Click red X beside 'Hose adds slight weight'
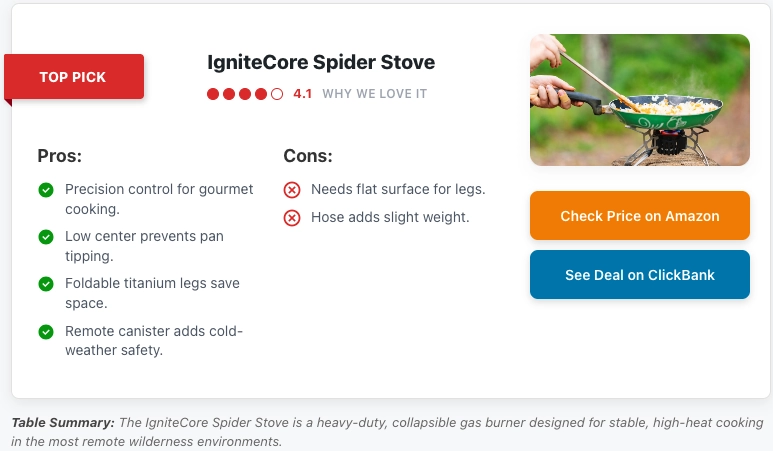 (292, 217)
